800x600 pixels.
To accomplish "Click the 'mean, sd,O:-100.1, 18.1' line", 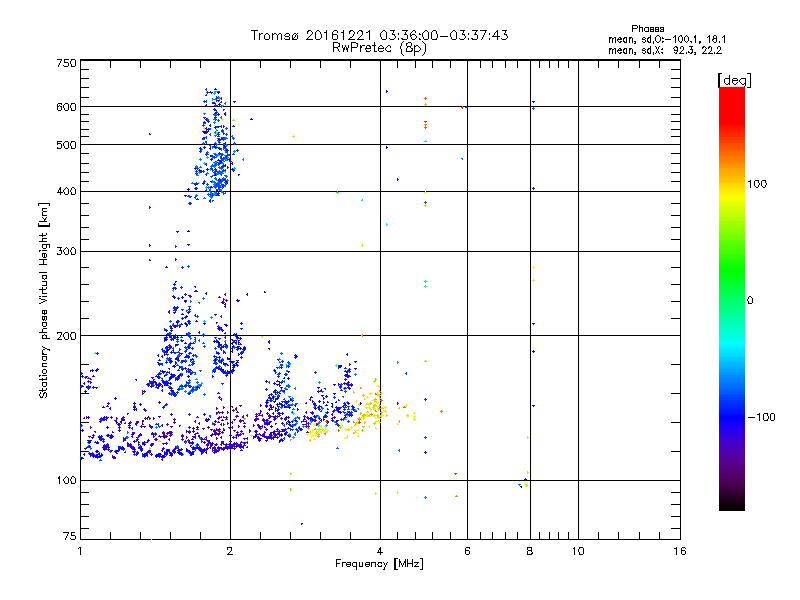I will 667,39.
